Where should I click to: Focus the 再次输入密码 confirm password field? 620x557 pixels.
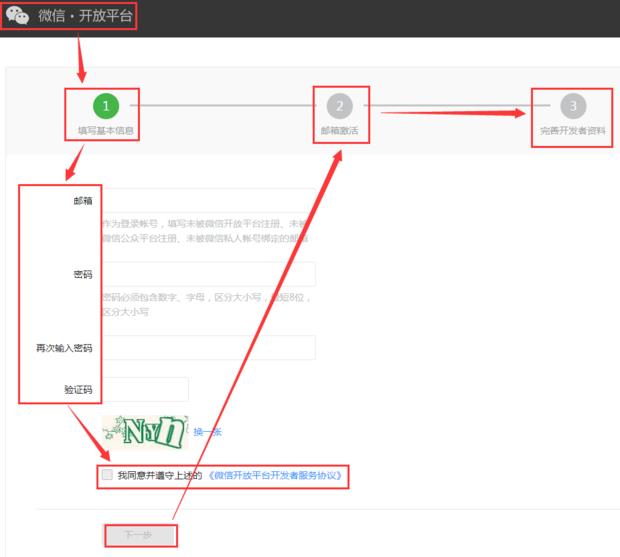coord(209,347)
